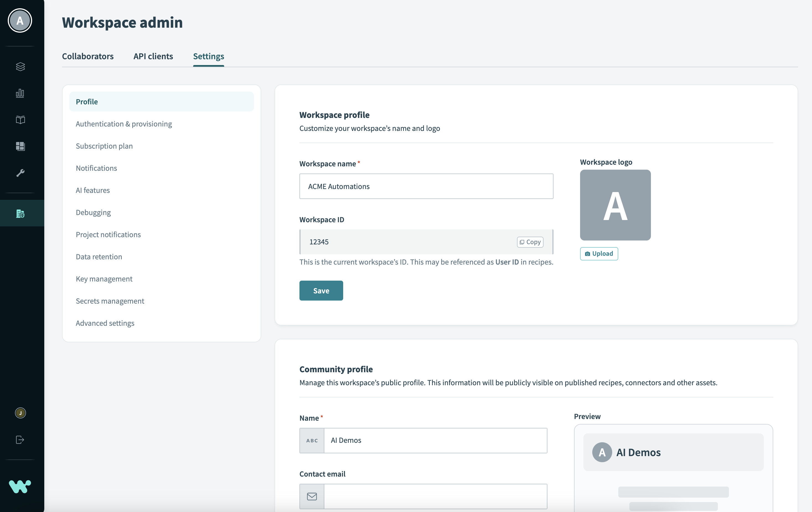This screenshot has height=512, width=812.
Task: Focus the community profile Name field
Action: click(435, 441)
